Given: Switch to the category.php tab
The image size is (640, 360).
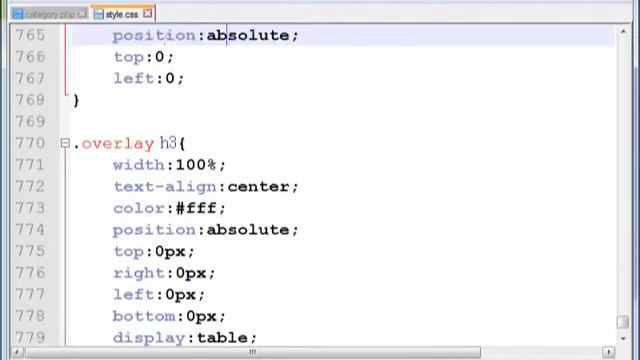Looking at the screenshot, I should 49,14.
